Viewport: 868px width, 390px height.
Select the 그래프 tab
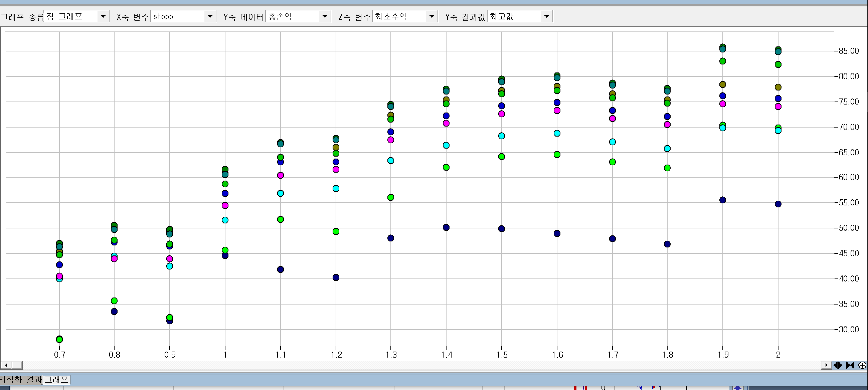pyautogui.click(x=56, y=380)
